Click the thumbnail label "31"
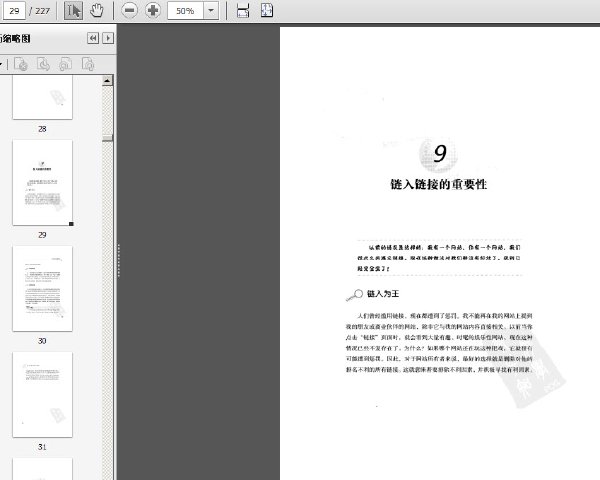Image resolution: width=600 pixels, height=480 pixels. [x=42, y=447]
